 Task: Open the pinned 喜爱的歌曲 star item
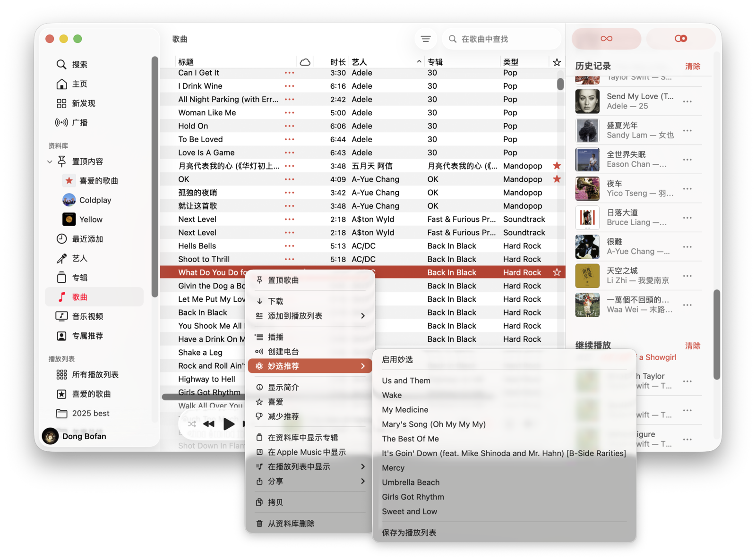click(94, 180)
